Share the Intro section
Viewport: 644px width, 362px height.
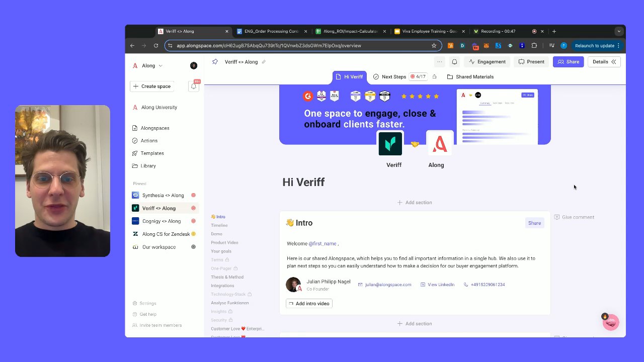[534, 223]
